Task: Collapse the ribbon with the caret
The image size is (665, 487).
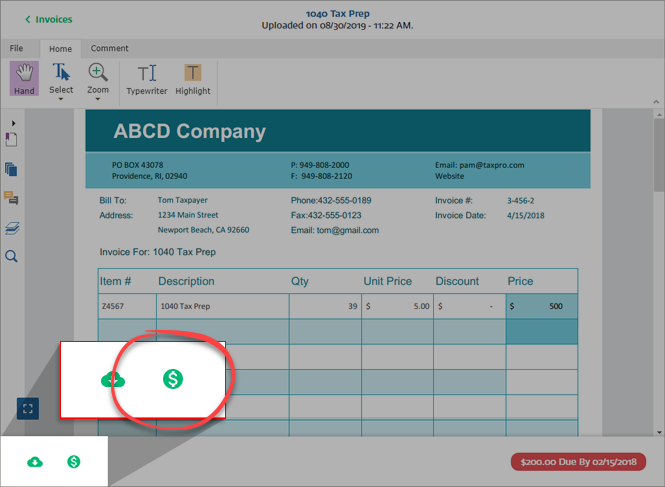Action: 656,102
